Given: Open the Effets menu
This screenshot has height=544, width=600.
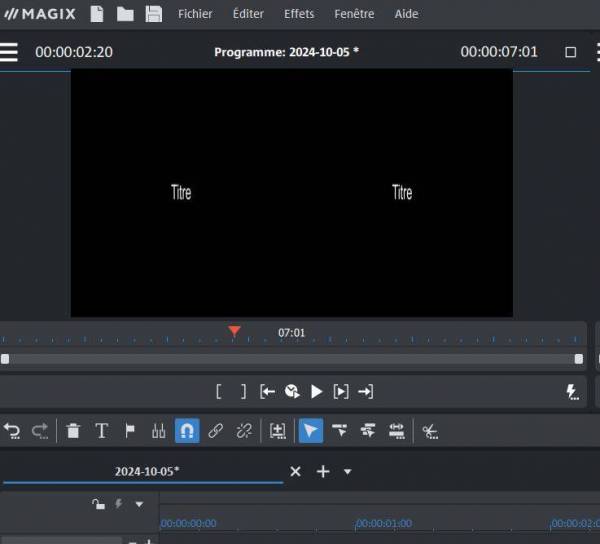Looking at the screenshot, I should pyautogui.click(x=299, y=14).
